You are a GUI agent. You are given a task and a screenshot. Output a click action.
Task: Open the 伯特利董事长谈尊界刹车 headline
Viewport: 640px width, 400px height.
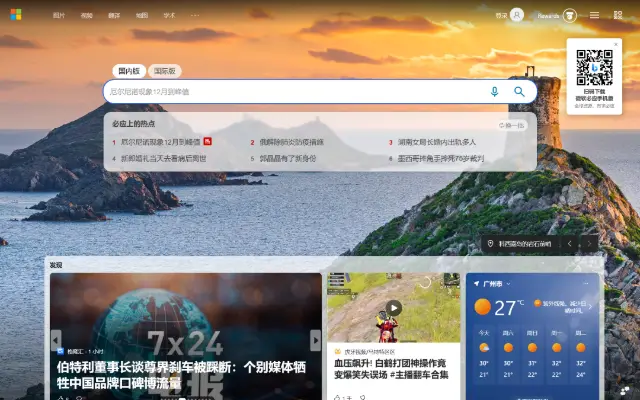pyautogui.click(x=181, y=375)
